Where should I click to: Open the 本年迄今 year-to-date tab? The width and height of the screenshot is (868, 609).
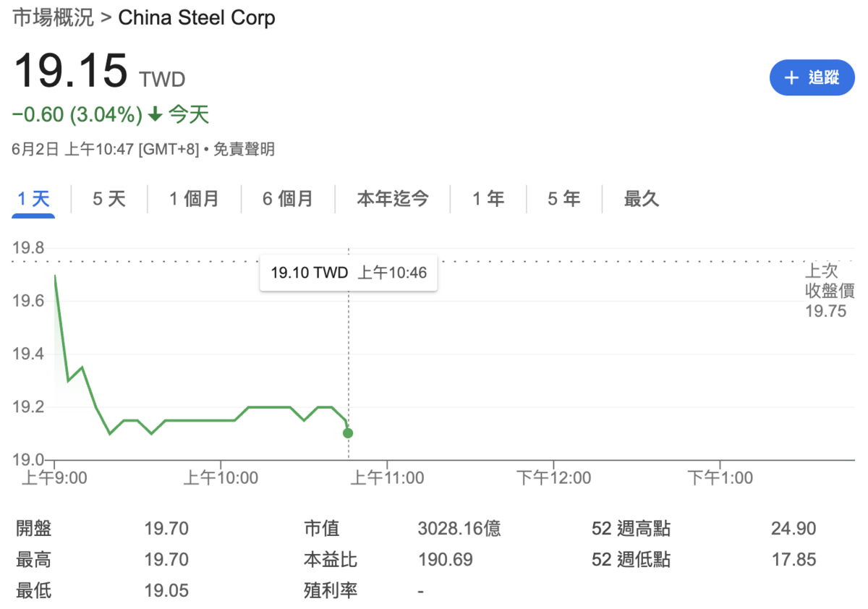[x=392, y=198]
